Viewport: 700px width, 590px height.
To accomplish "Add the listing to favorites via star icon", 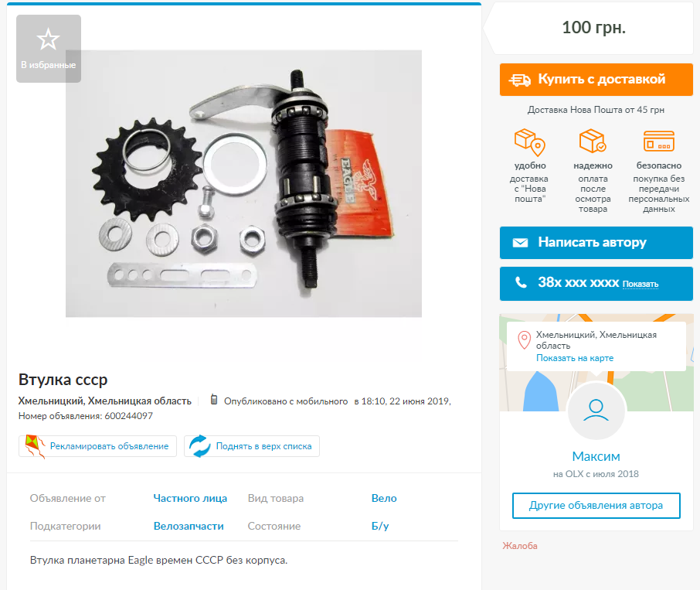I will pyautogui.click(x=48, y=39).
